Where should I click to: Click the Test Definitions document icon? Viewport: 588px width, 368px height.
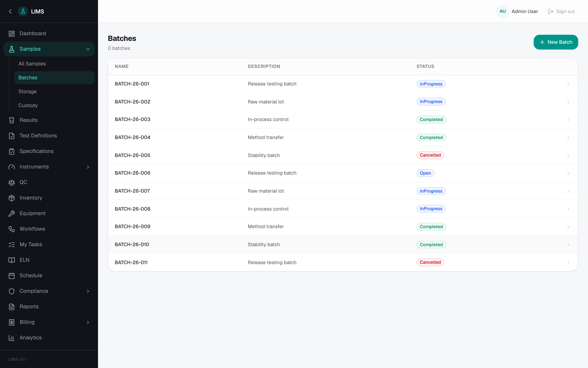pyautogui.click(x=12, y=136)
